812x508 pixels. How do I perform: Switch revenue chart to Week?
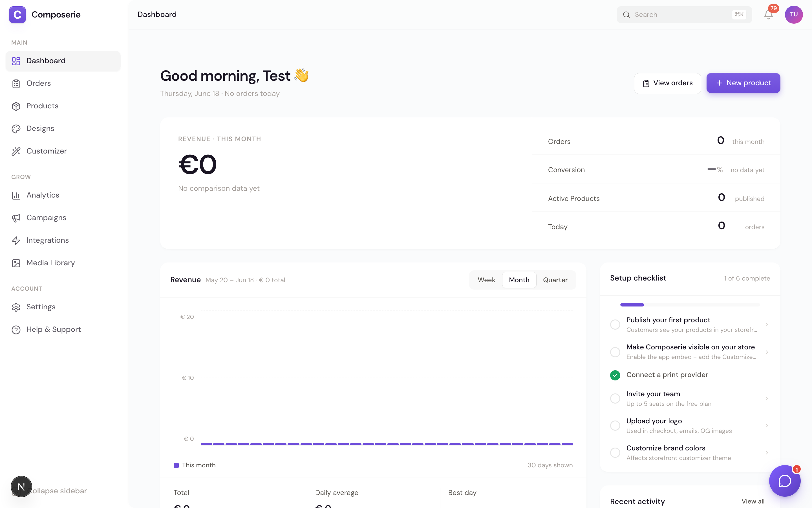coord(486,280)
